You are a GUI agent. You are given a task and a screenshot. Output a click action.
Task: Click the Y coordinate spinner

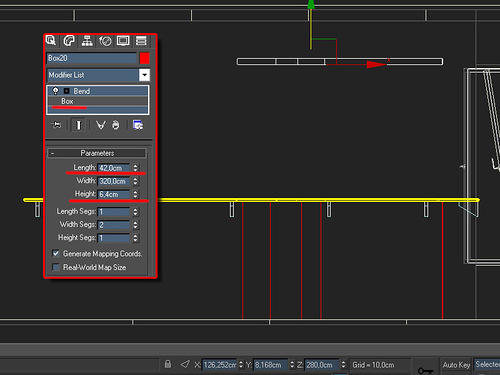pyautogui.click(x=292, y=365)
